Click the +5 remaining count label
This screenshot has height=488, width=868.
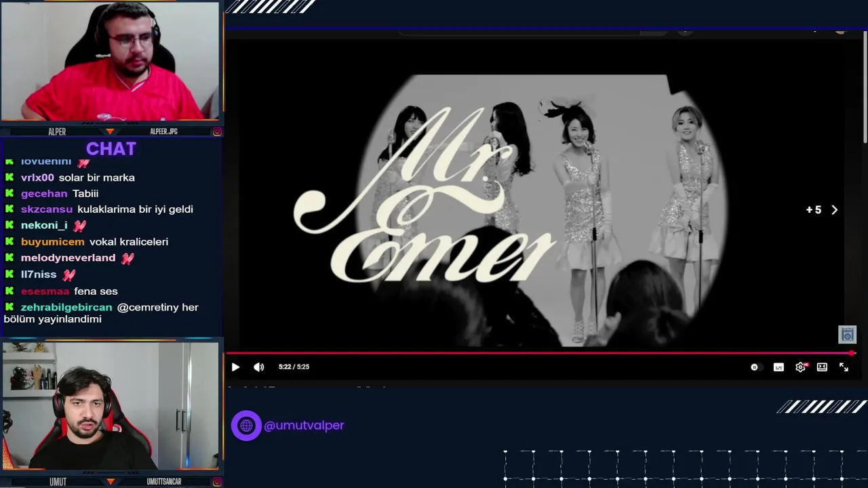(x=813, y=210)
